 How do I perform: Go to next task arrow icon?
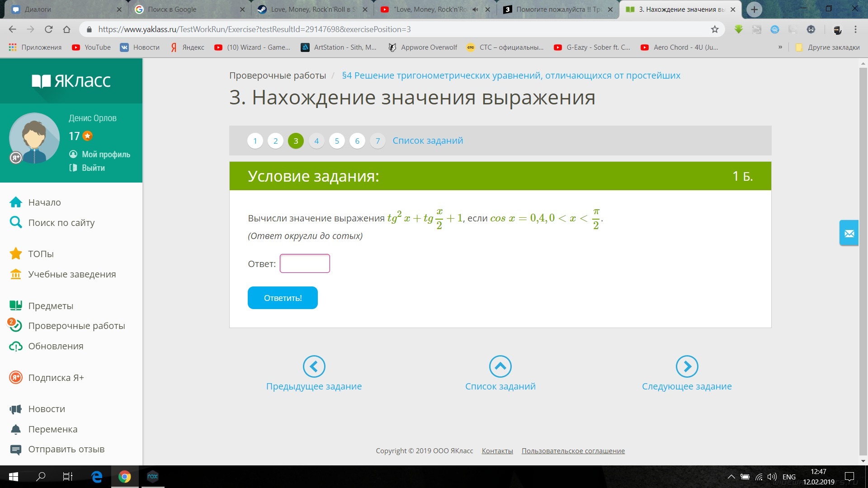coord(687,366)
